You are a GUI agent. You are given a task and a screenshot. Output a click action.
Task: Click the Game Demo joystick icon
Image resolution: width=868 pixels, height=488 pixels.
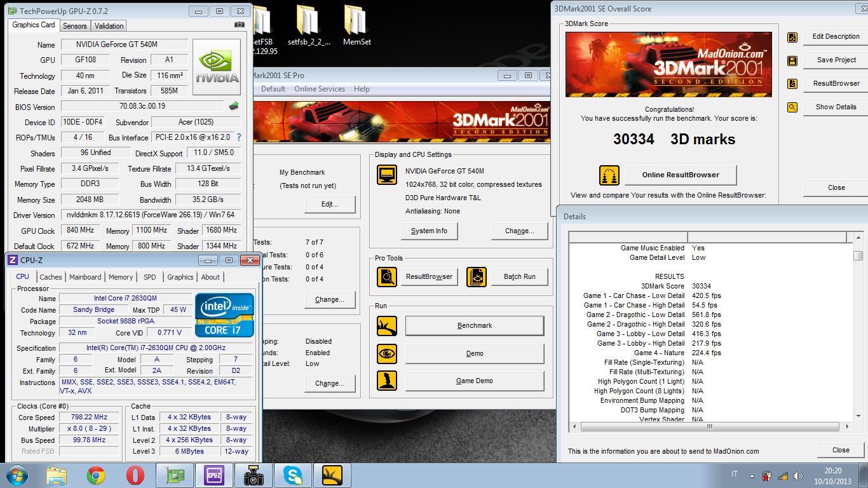387,381
